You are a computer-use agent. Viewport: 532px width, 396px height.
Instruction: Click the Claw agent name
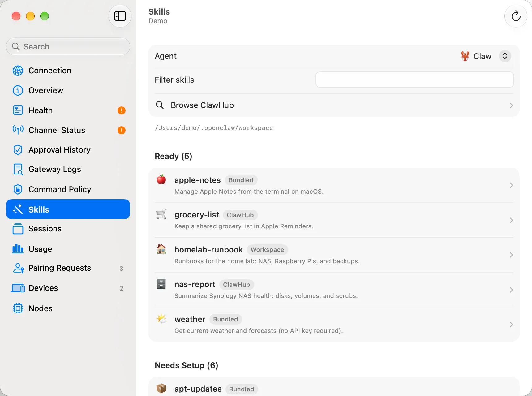482,56
